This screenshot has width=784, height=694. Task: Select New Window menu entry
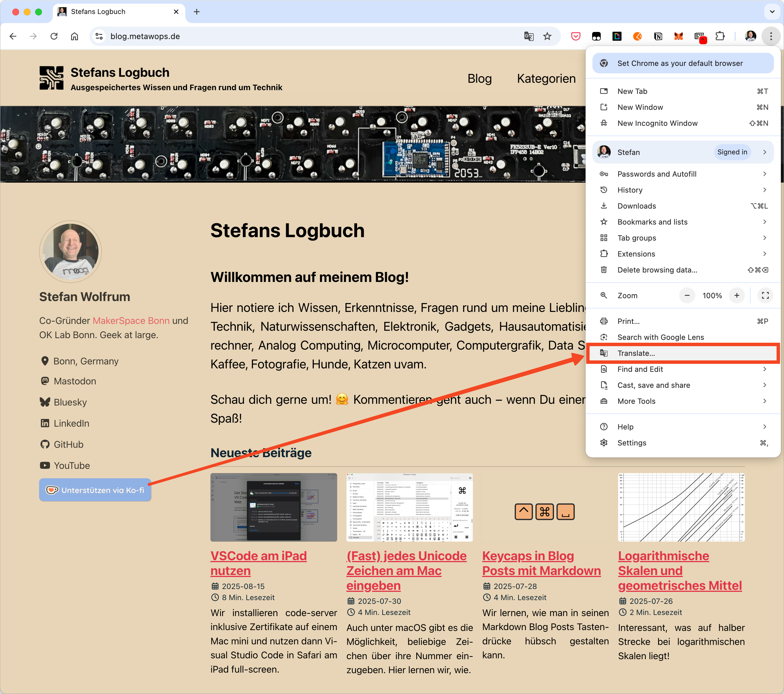tap(683, 107)
